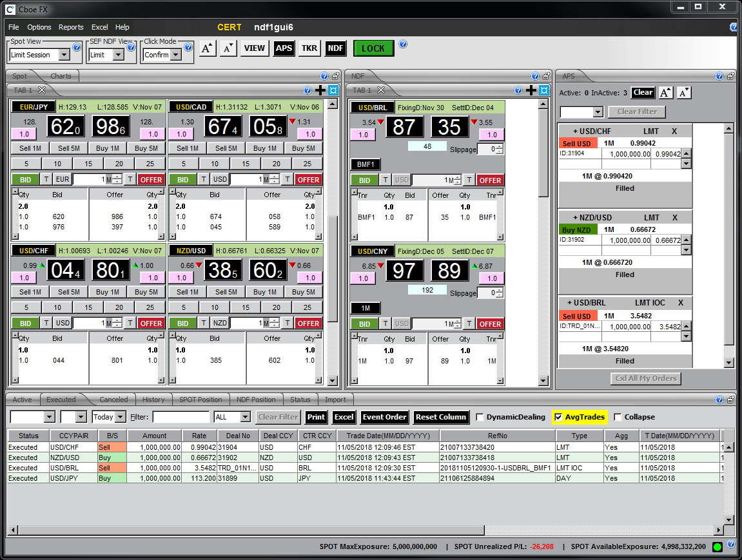Image resolution: width=742 pixels, height=560 pixels.
Task: Click the increase font size icon in toolbar
Action: pos(207,48)
